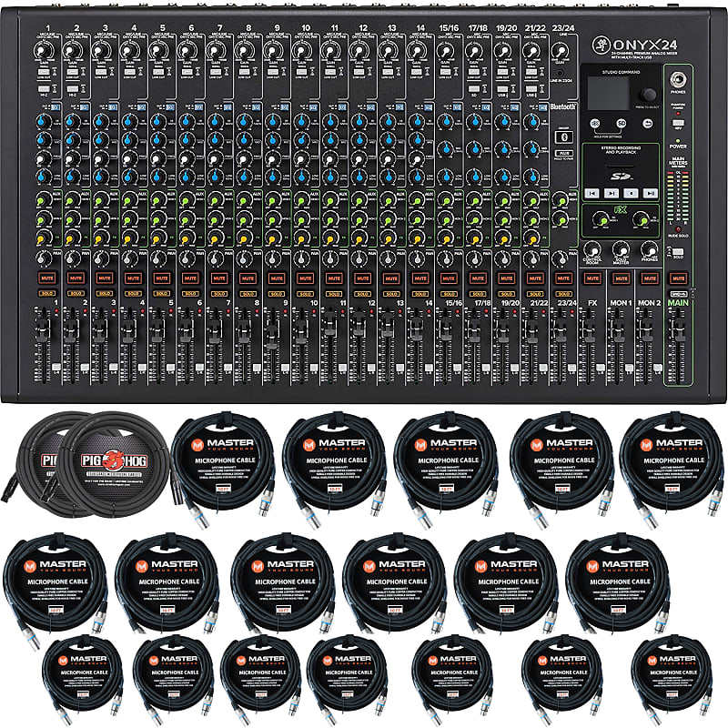728x728 pixels.
Task: Select the SD source icon under Studio Command
Action: pyautogui.click(x=621, y=122)
